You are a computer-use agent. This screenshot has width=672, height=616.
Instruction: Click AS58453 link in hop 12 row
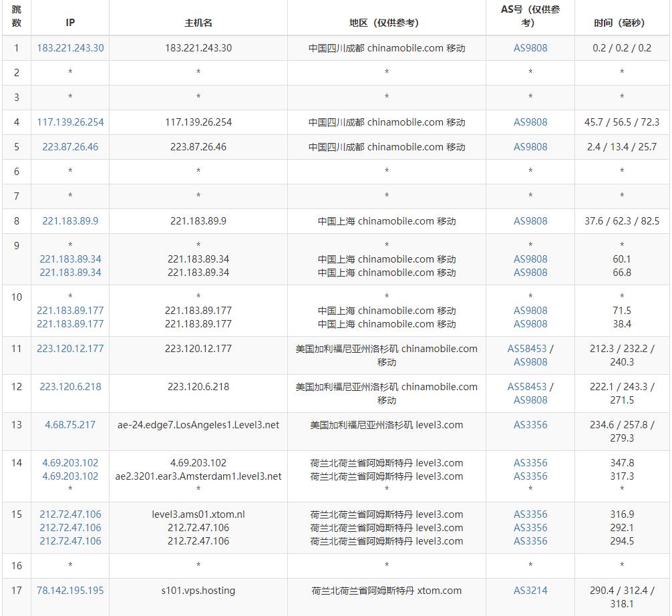click(x=527, y=387)
